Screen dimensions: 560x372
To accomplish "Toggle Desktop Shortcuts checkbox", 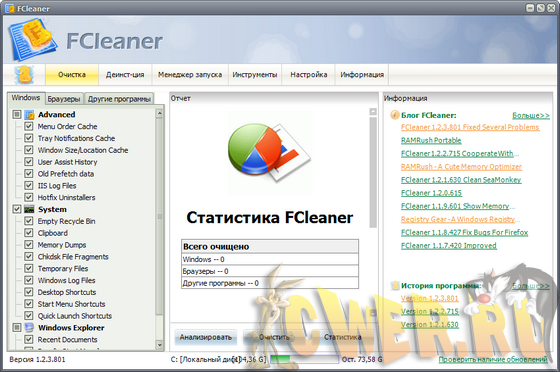I will click(x=29, y=292).
